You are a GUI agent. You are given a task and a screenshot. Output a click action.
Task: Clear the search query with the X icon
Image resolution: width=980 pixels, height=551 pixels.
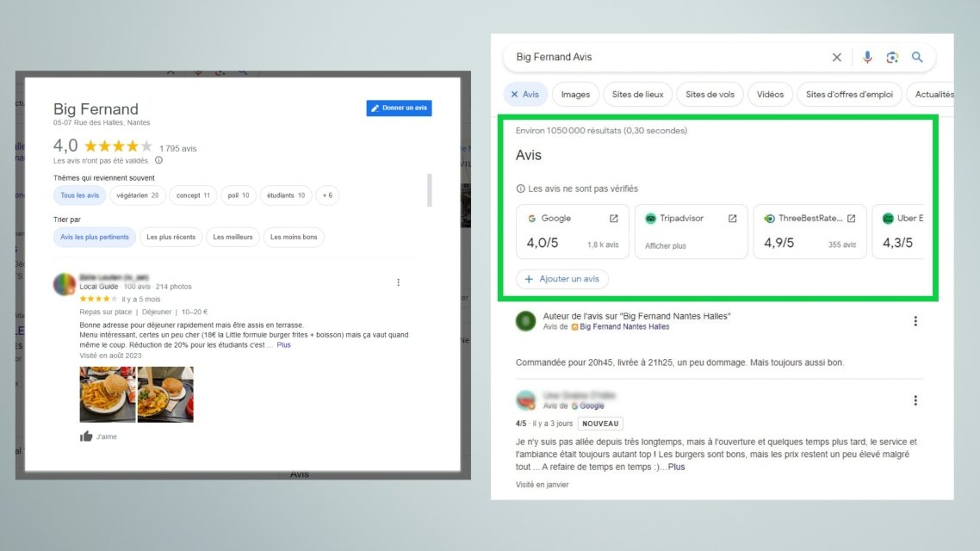836,57
